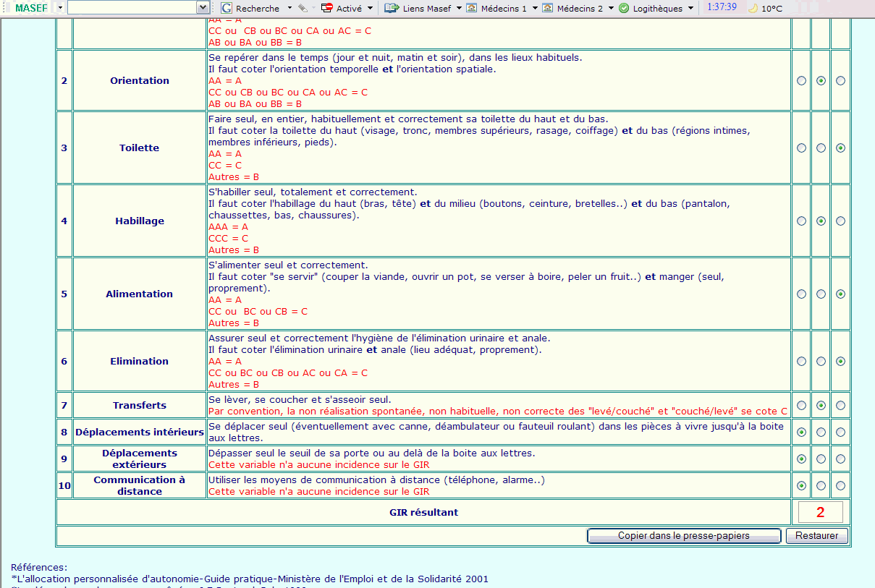Select third radio option for Transferts
Screen dimensions: 875x588
click(840, 406)
